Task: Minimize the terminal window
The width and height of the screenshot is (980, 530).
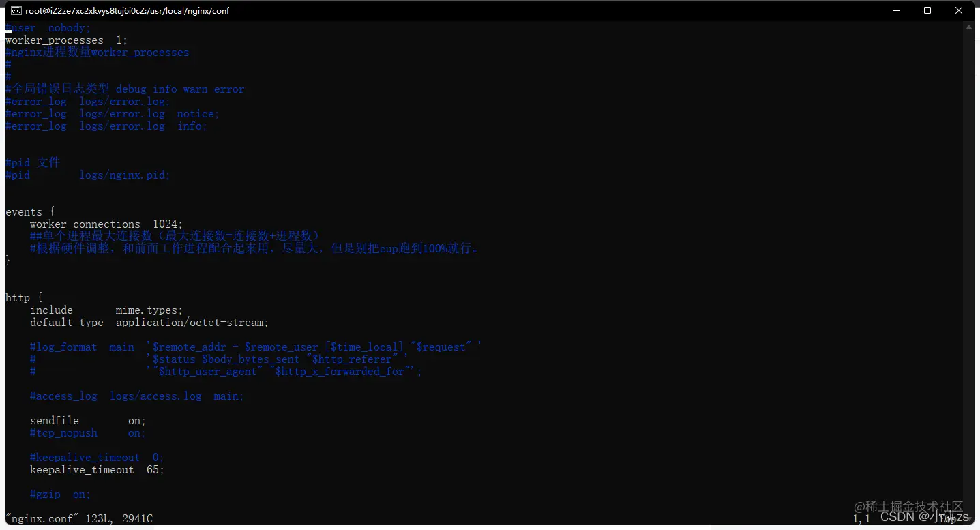Action: pyautogui.click(x=896, y=10)
